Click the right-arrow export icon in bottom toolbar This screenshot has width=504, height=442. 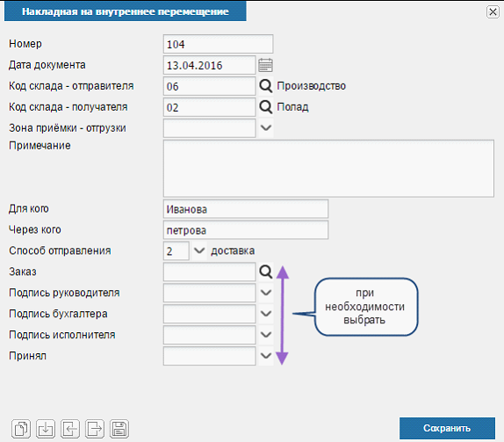95,429
